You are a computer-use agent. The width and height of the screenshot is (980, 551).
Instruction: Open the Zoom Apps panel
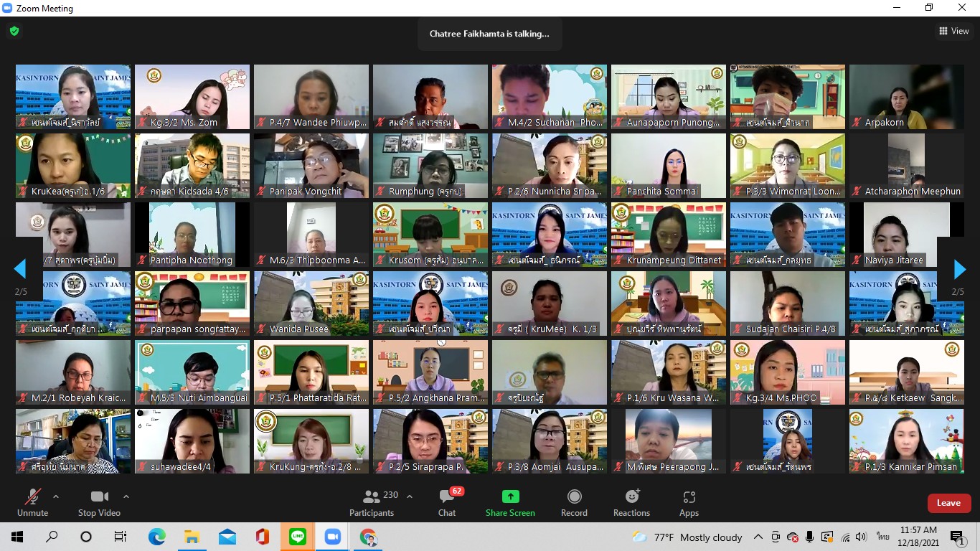click(x=689, y=502)
